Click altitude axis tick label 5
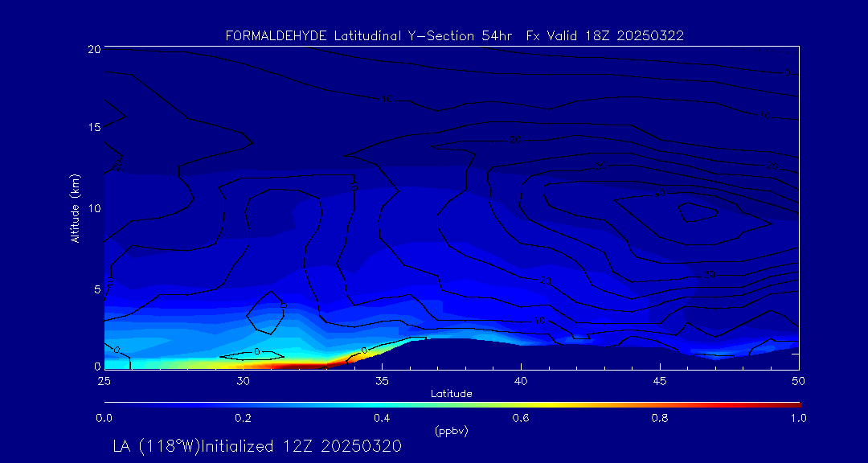This screenshot has width=868, height=463. (x=96, y=289)
